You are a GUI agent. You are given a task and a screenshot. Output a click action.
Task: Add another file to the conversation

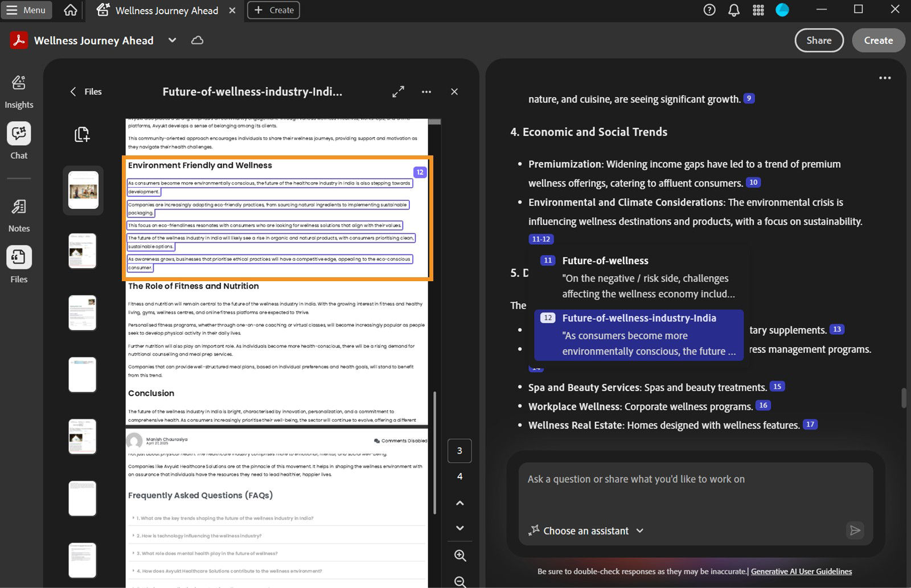(x=83, y=135)
